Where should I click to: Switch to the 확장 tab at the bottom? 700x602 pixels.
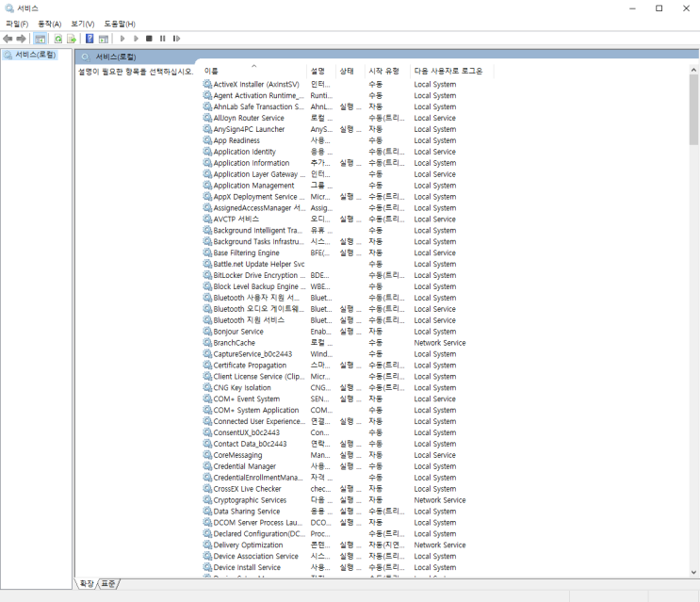[87, 584]
